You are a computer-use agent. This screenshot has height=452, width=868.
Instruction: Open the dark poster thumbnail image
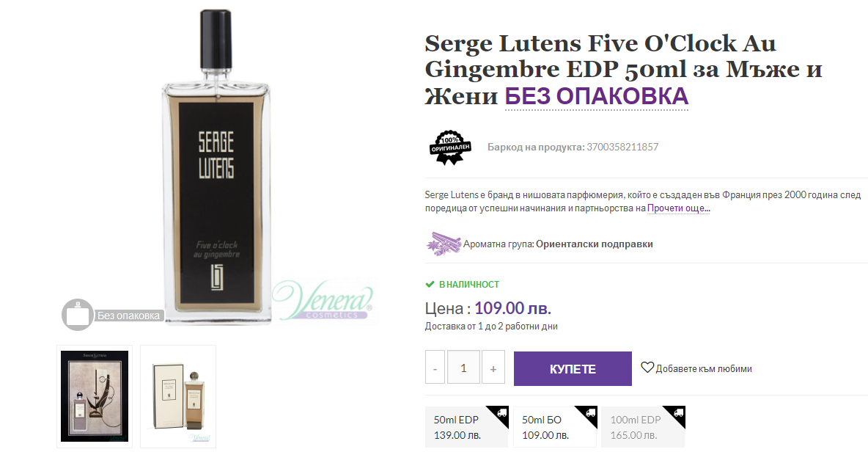pyautogui.click(x=95, y=397)
